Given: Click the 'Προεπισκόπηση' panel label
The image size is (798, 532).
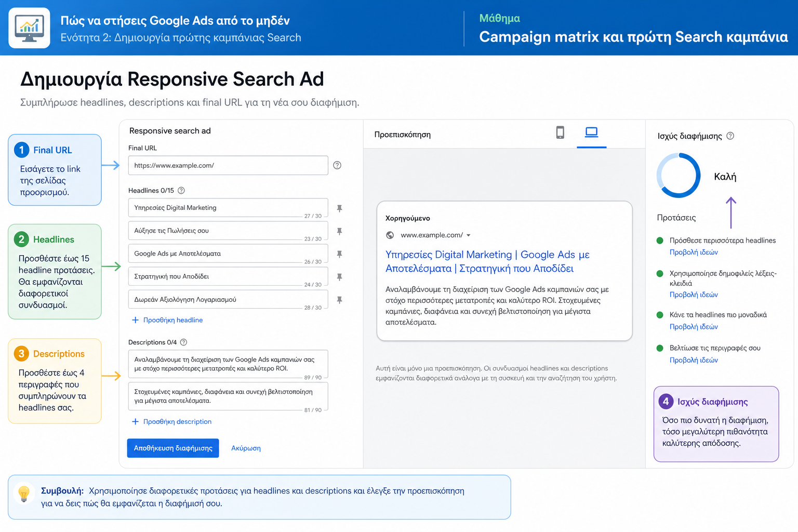Looking at the screenshot, I should click(402, 135).
